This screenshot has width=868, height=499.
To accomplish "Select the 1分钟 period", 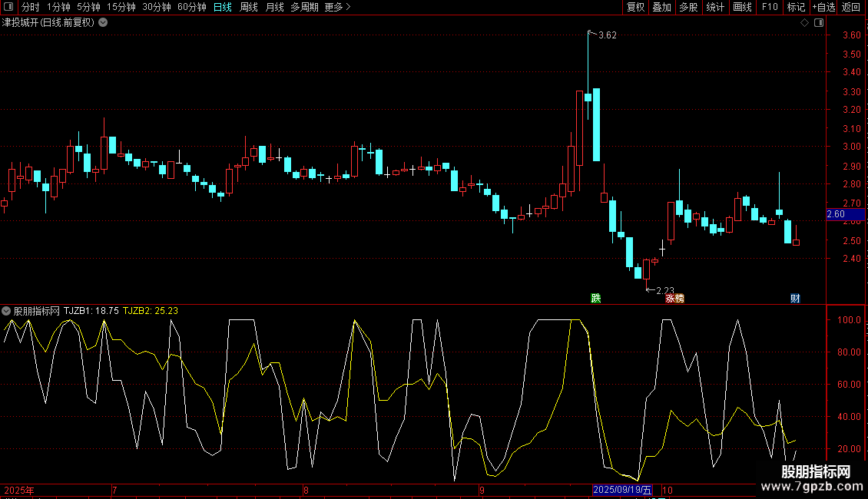I will click(x=58, y=7).
